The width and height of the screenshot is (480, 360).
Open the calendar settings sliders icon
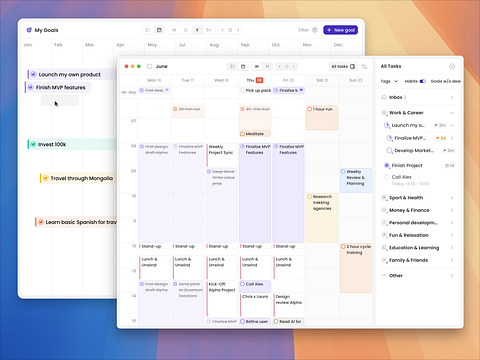pos(364,67)
